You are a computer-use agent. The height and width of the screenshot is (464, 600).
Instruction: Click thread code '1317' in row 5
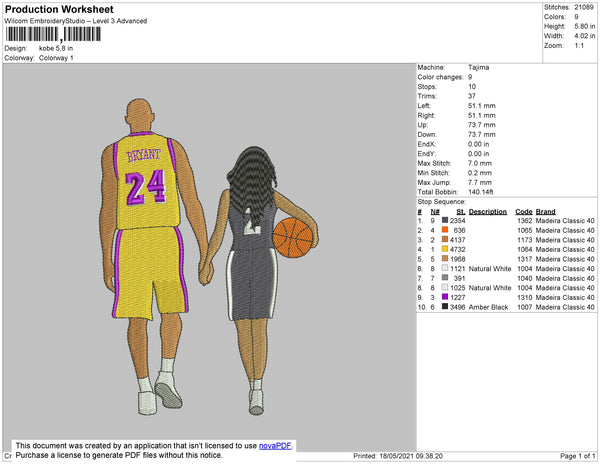point(525,259)
